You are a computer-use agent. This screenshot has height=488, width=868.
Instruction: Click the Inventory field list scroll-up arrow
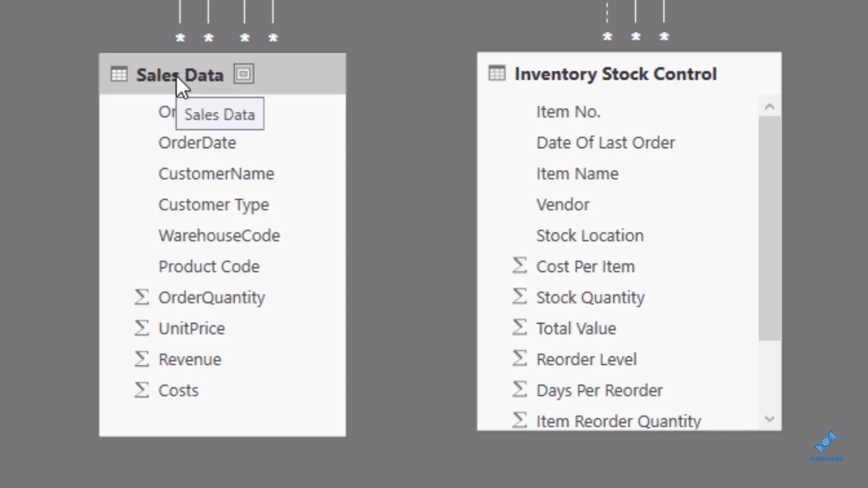pyautogui.click(x=770, y=106)
